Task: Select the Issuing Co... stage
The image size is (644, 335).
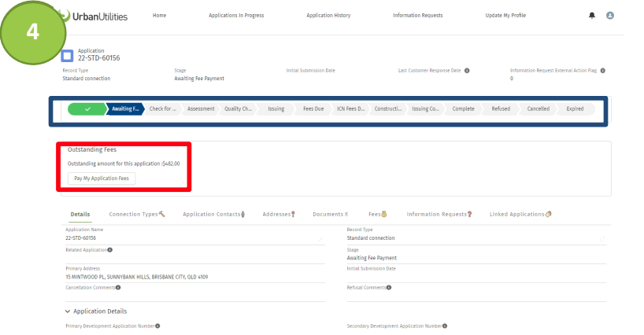Action: click(425, 109)
